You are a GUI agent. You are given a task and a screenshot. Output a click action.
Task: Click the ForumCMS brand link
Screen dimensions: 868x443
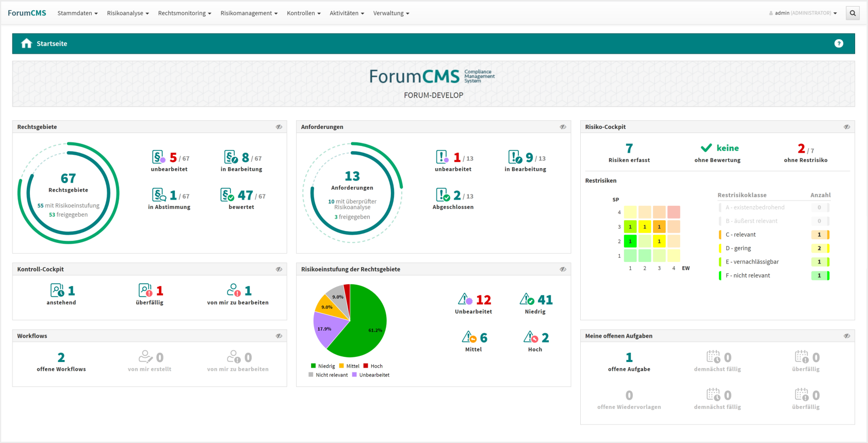point(27,13)
